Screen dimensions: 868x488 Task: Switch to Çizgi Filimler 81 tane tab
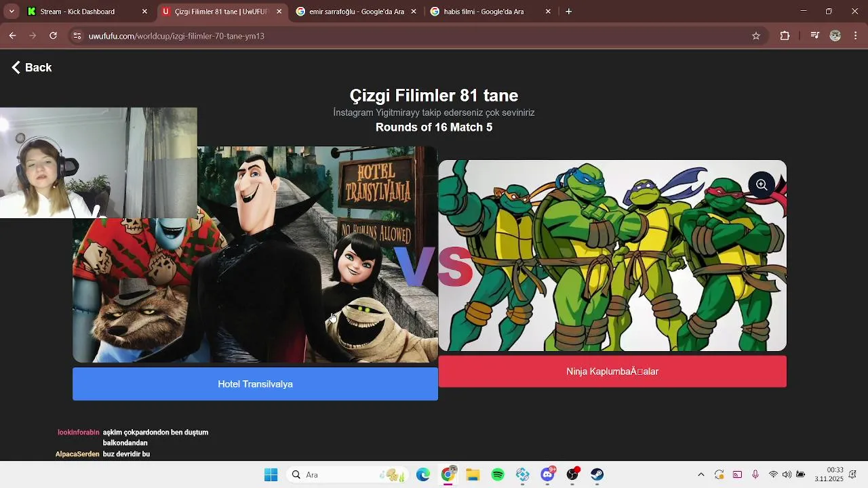(221, 12)
